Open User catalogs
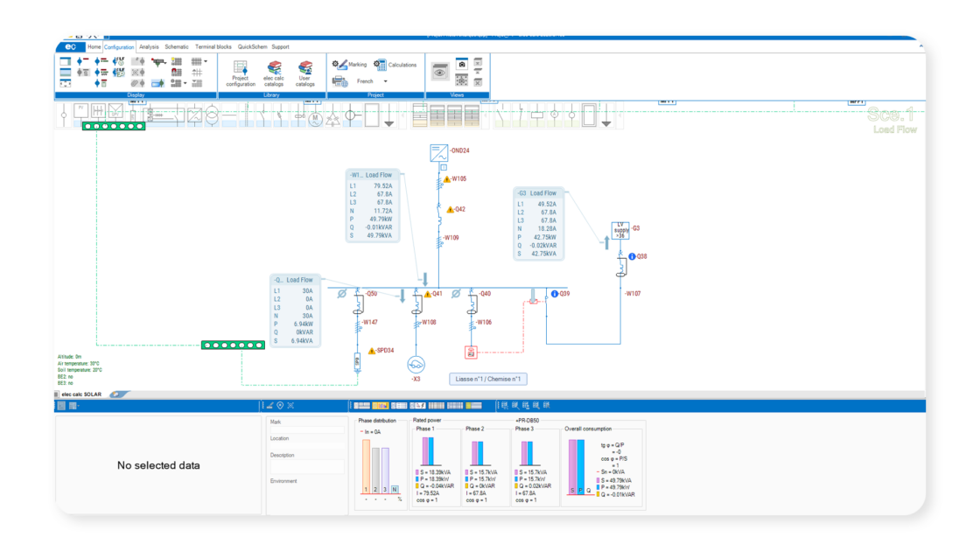Viewport: 980px width, 551px height. coord(304,73)
